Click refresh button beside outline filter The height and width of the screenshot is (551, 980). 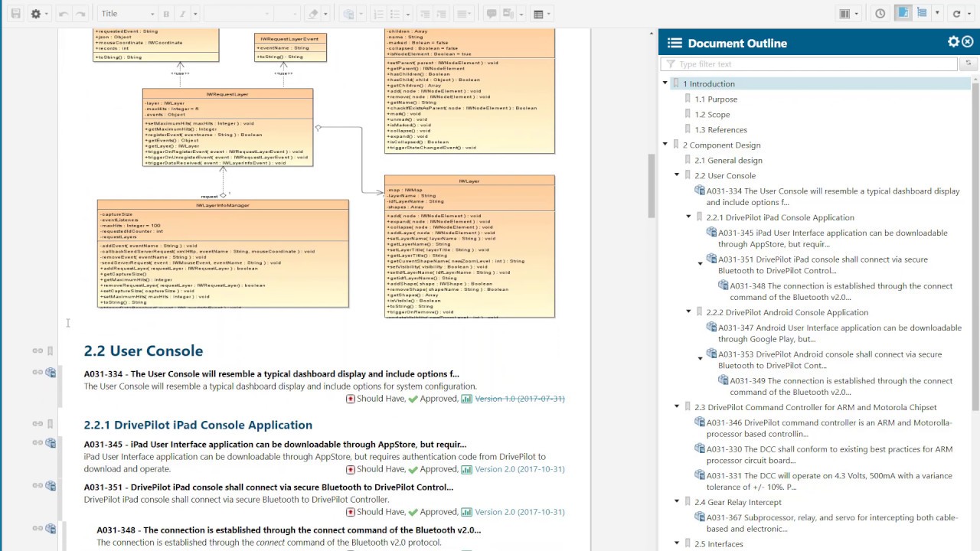(x=968, y=64)
